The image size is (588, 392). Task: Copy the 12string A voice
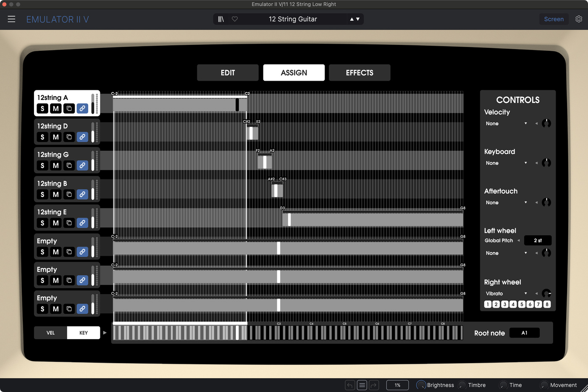[69, 108]
